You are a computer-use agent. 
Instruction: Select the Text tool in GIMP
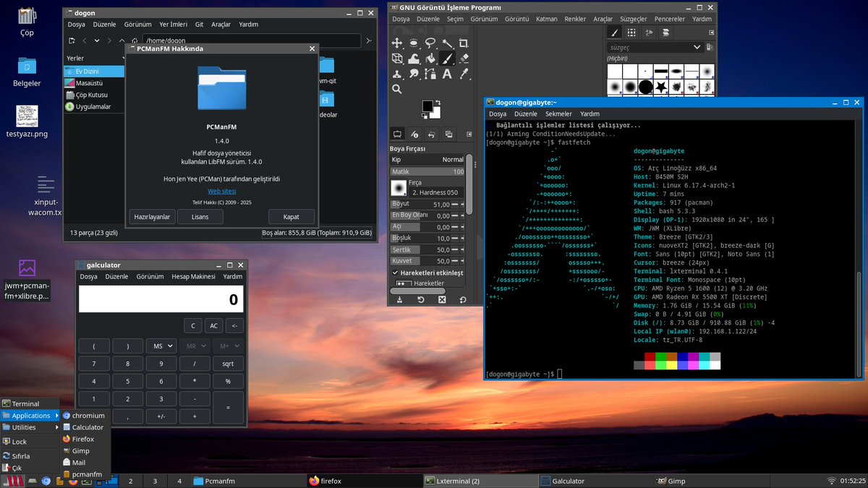point(447,74)
